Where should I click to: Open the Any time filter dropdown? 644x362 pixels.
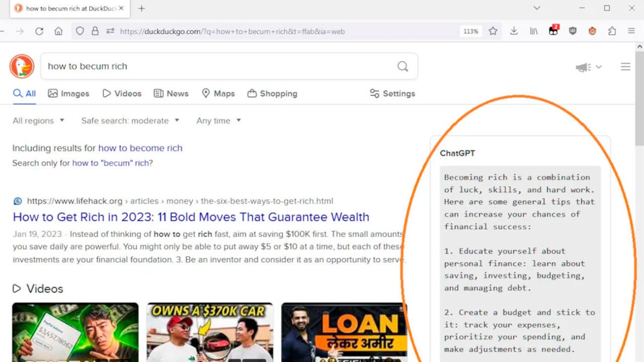[x=218, y=121]
